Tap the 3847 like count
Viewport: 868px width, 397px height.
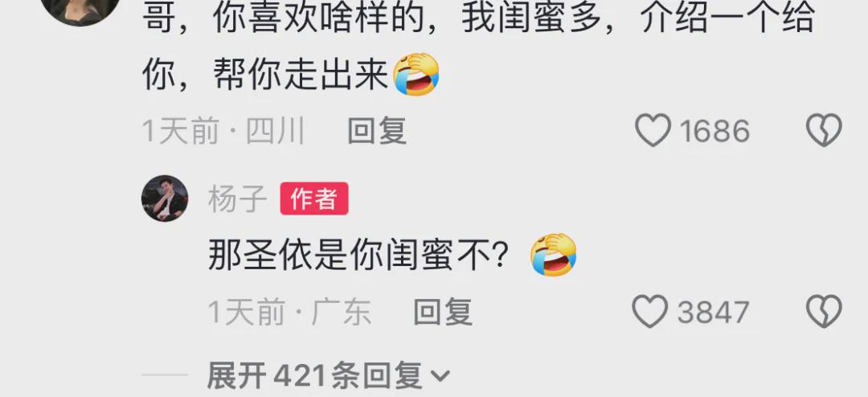click(713, 313)
